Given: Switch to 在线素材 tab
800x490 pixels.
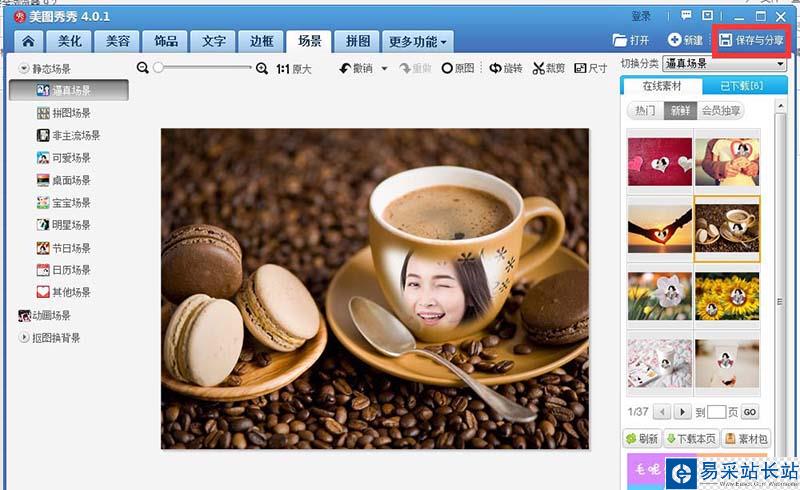Looking at the screenshot, I should click(x=662, y=86).
